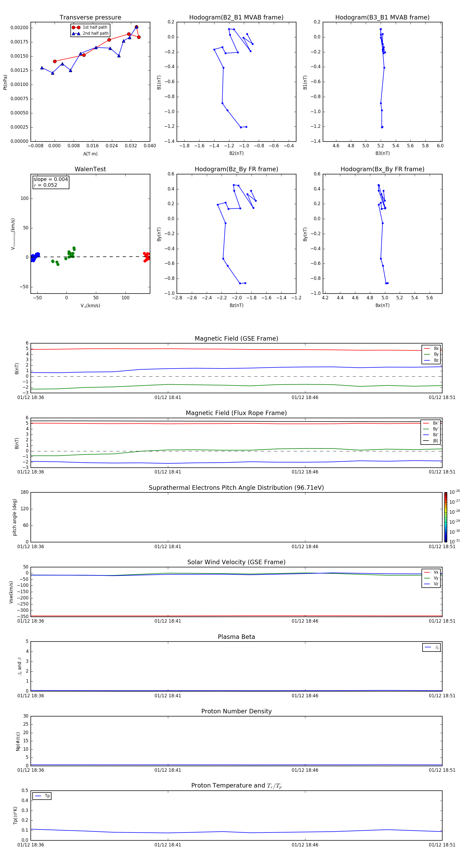Click 'Proton Temperature and Te/Tp' title
The image size is (473, 868).
[236, 785]
